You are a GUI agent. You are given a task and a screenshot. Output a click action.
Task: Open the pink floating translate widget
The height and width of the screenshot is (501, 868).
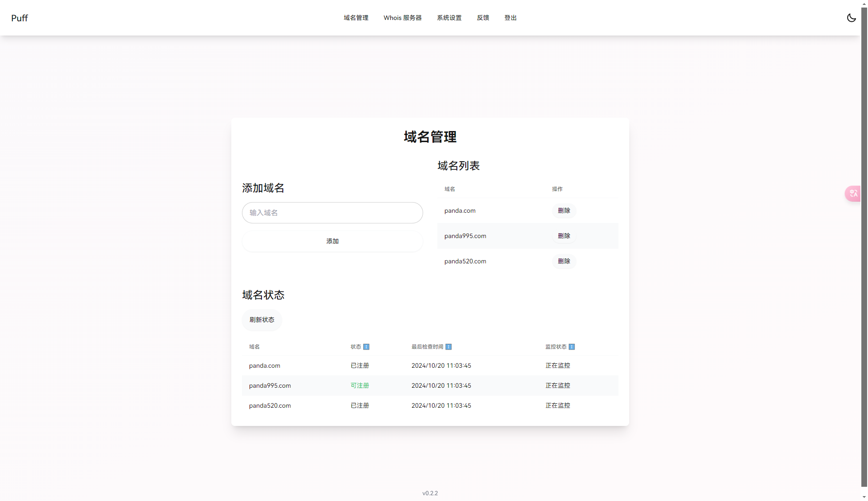[853, 194]
